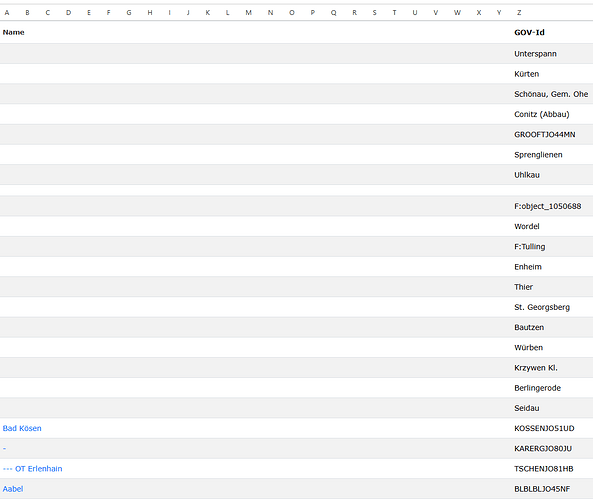This screenshot has height=499, width=593.
Task: Select the GROOFTJO44MN table cell
Action: click(x=545, y=135)
